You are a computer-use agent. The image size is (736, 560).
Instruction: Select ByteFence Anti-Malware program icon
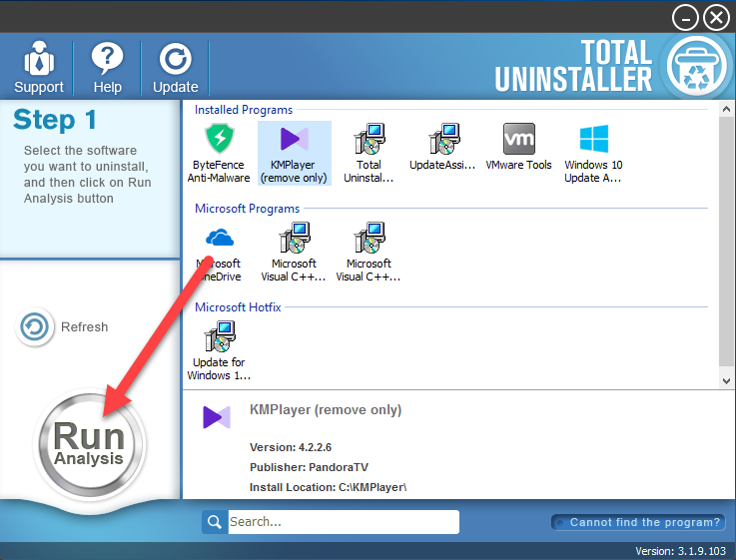pos(219,153)
